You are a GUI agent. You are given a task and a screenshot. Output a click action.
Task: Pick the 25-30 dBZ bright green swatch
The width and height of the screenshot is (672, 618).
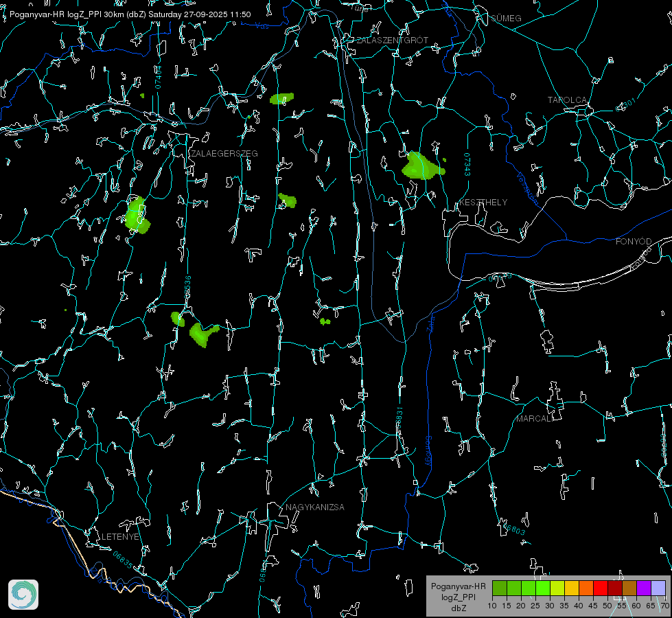pyautogui.click(x=543, y=588)
